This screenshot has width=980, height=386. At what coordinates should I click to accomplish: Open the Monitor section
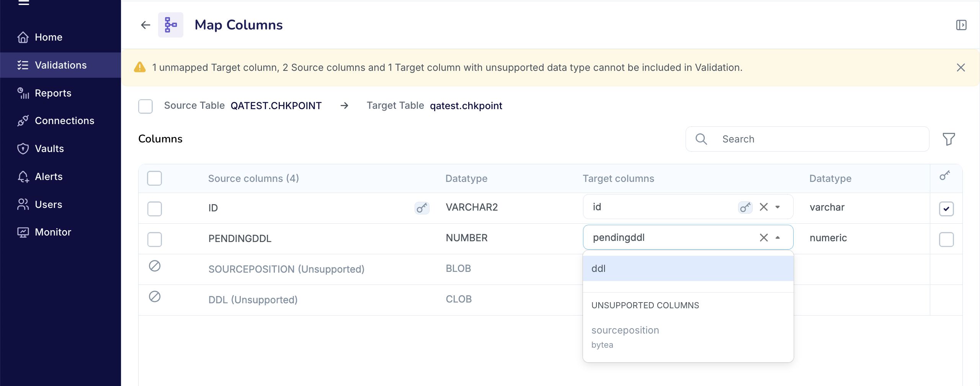pos(53,232)
